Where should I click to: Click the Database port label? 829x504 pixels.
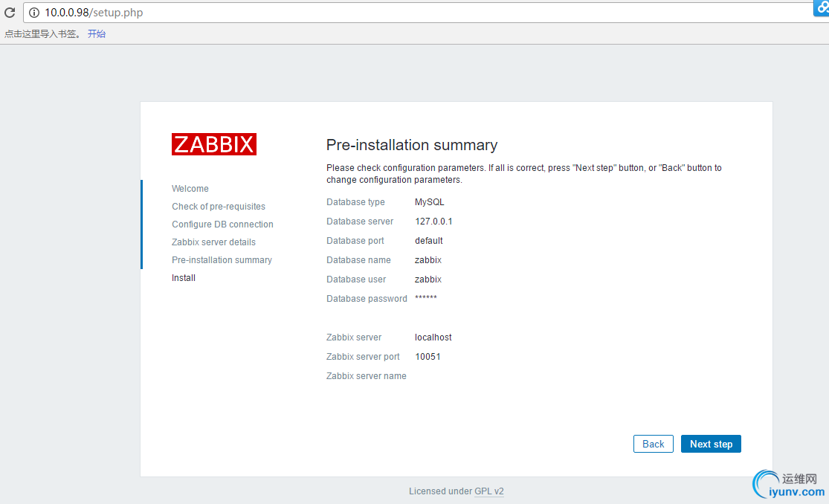click(x=355, y=241)
